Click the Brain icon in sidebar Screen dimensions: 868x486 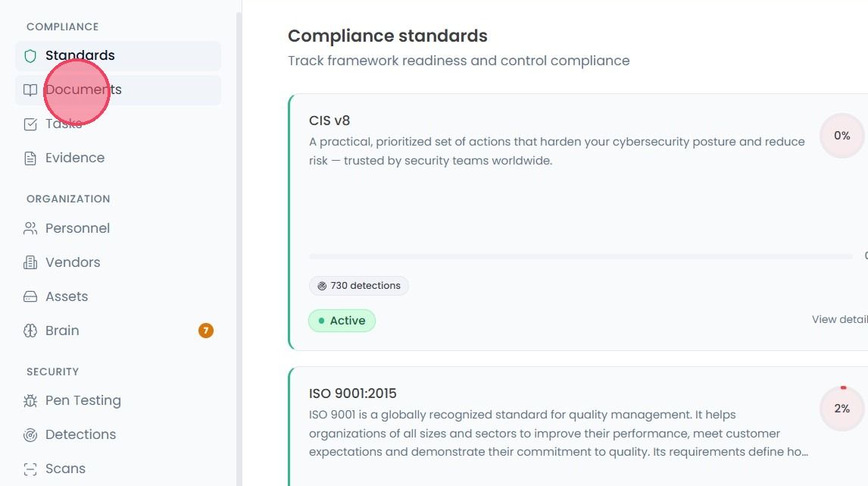tap(30, 331)
